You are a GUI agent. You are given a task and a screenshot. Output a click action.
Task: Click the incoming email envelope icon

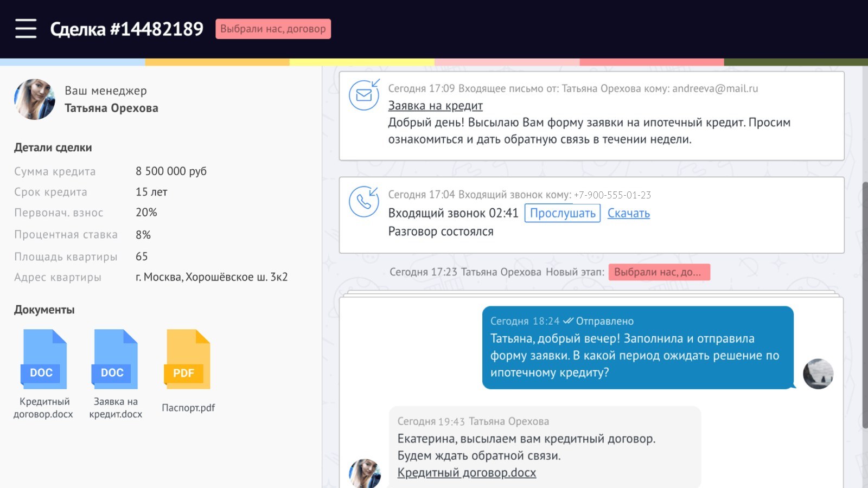tap(364, 95)
